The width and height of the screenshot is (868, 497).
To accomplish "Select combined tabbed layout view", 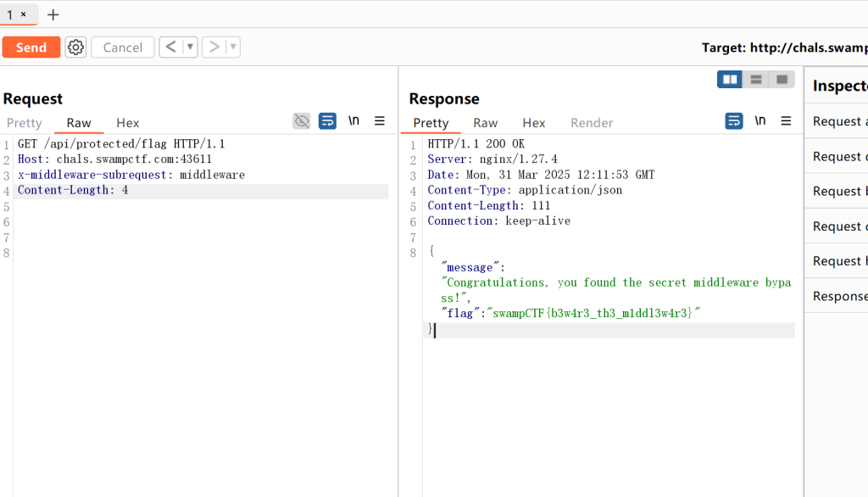I will [x=782, y=80].
